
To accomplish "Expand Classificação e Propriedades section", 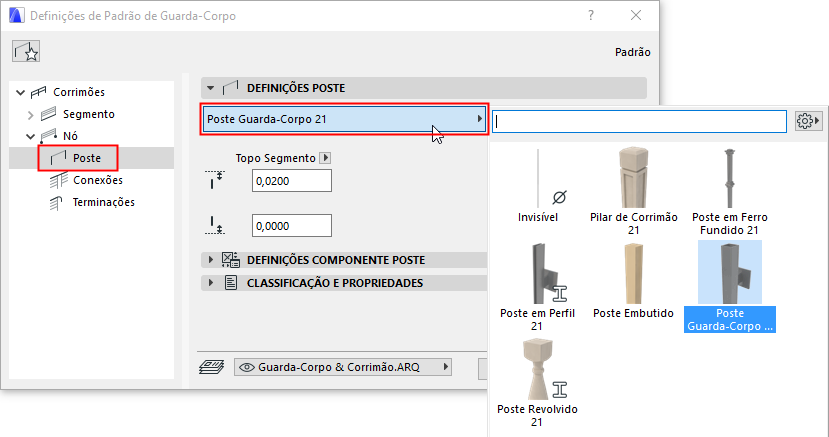I will click(211, 283).
